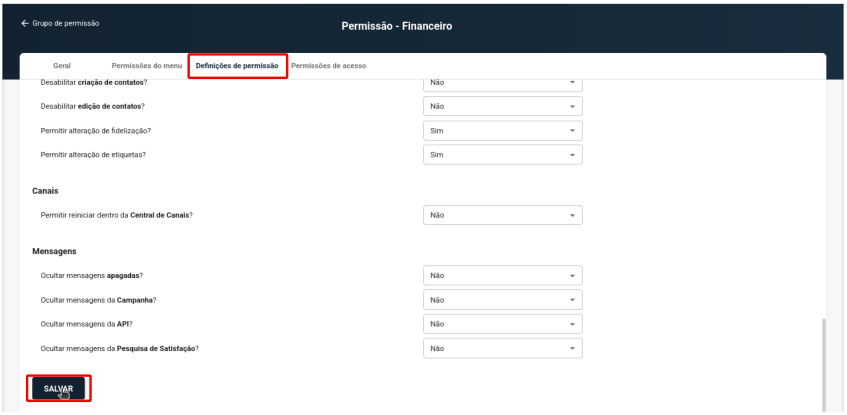
Task: Open the Desabilitar edição de contatos select
Action: tap(503, 106)
